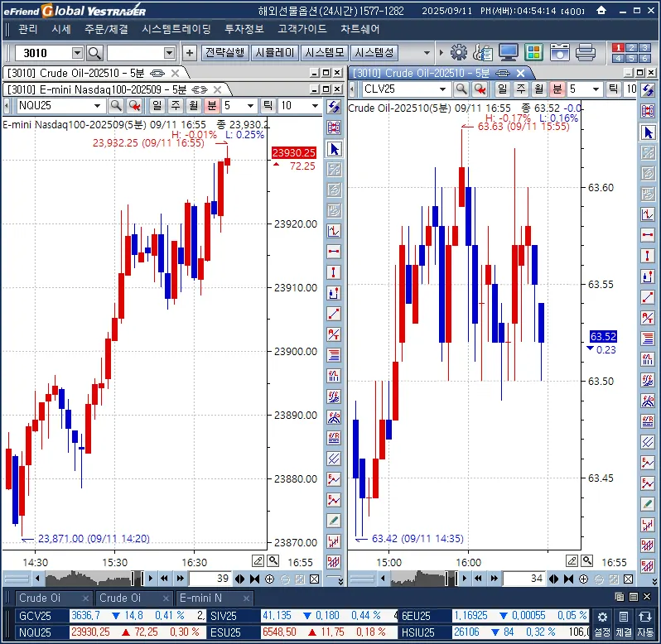Click the monitor screen icon in toolbar
The height and width of the screenshot is (644, 661).
508,53
